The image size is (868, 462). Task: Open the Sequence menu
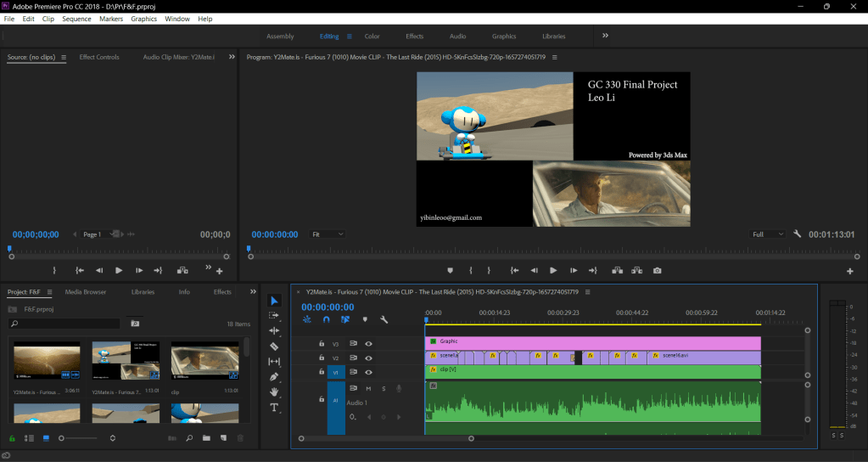coord(76,19)
